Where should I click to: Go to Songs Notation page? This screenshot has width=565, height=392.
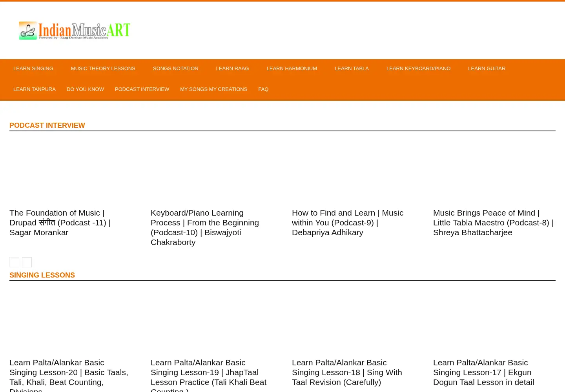pos(175,69)
